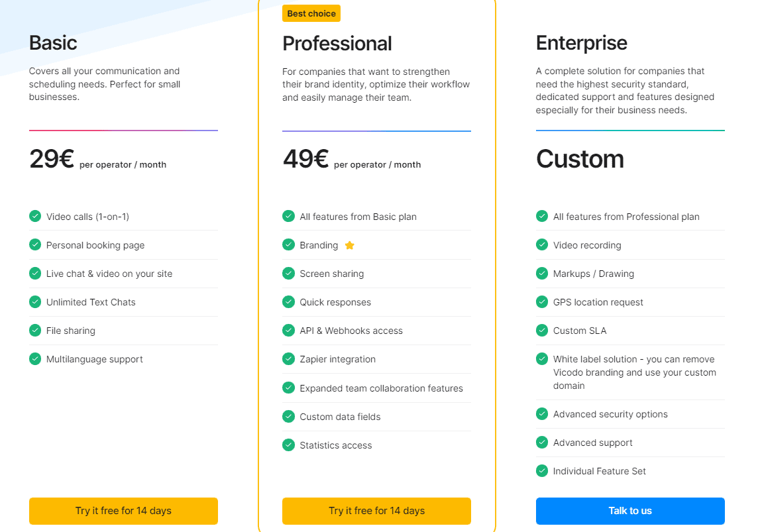Click checkmark icon beside Video calls (1-on-1)

[35, 216]
